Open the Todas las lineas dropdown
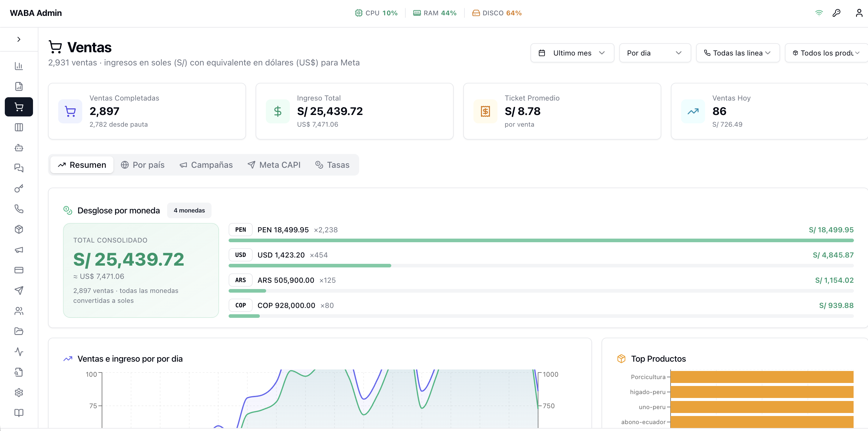Viewport: 868px width, 431px height. 737,53
